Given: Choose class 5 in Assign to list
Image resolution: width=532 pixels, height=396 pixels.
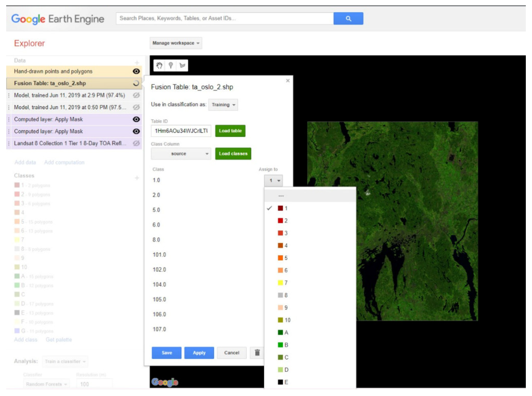Looking at the screenshot, I should point(285,258).
